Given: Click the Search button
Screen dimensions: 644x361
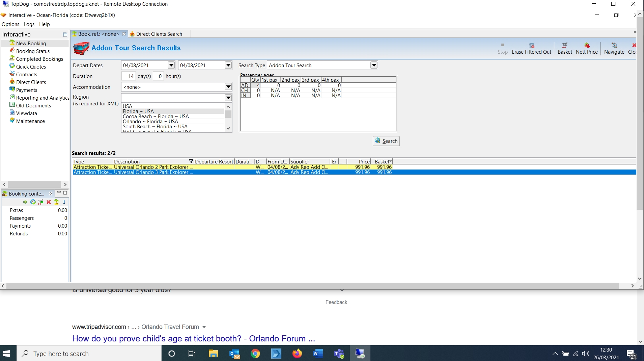Looking at the screenshot, I should [386, 141].
